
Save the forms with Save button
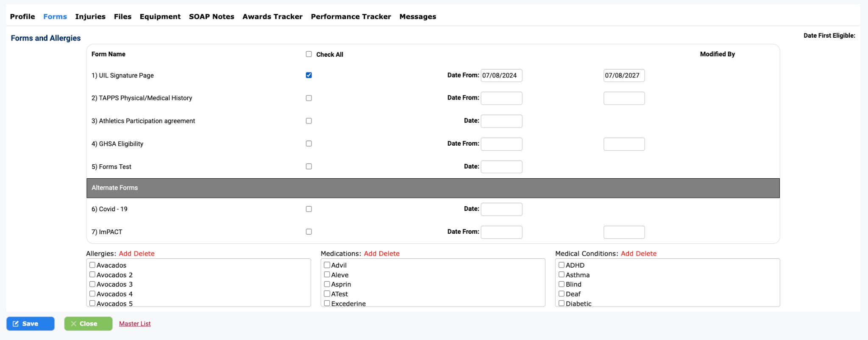click(31, 323)
